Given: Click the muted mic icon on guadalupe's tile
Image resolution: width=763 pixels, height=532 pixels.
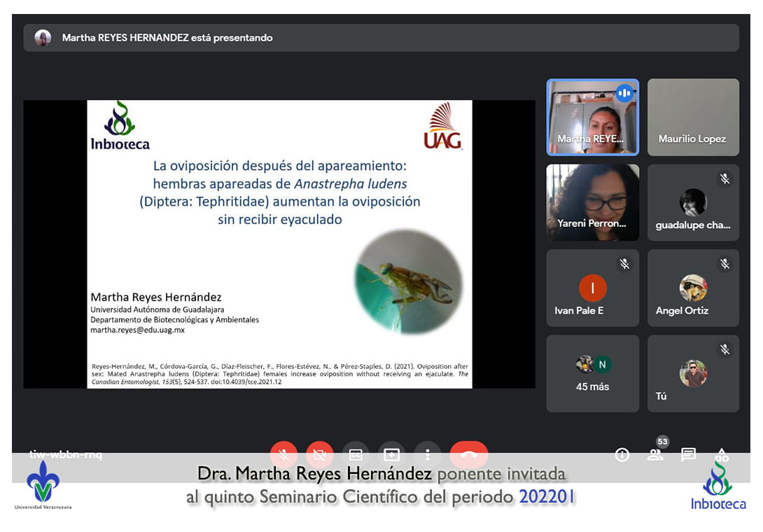Looking at the screenshot, I should (x=724, y=178).
